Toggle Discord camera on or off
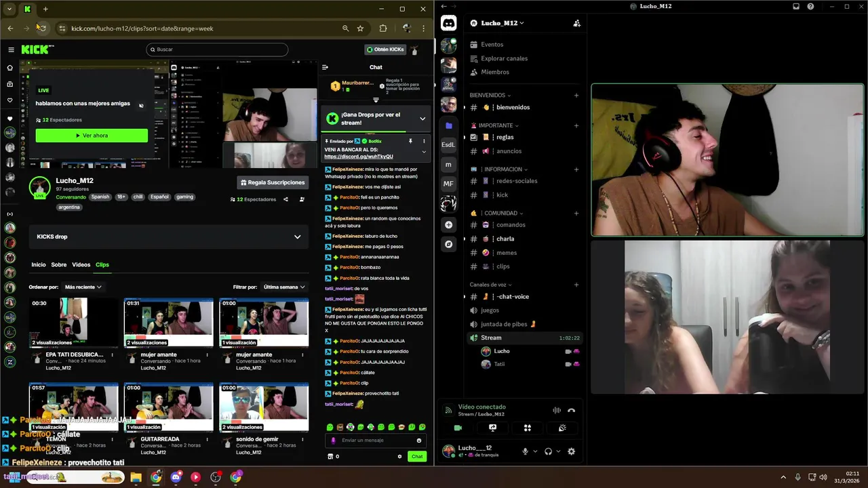Screen dimensions: 868x488 (458, 428)
